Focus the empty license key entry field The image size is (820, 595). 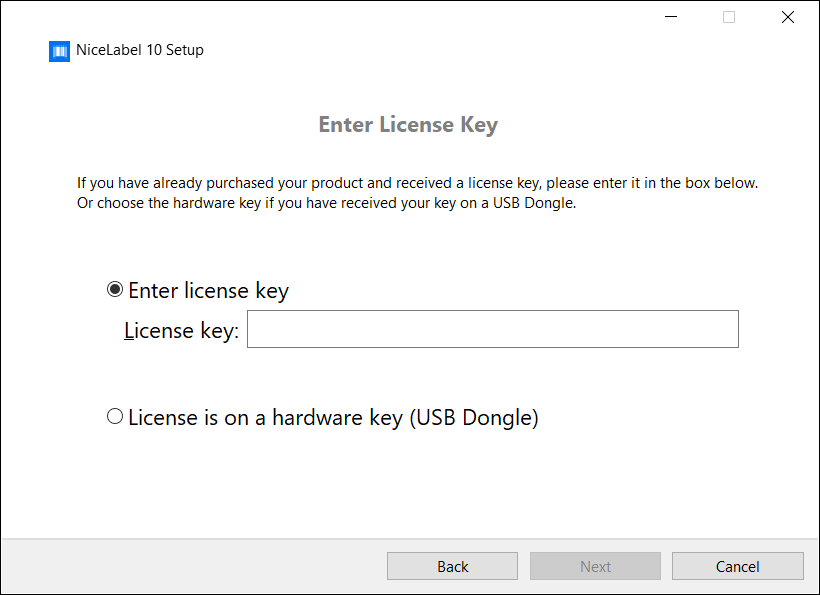[x=492, y=328]
